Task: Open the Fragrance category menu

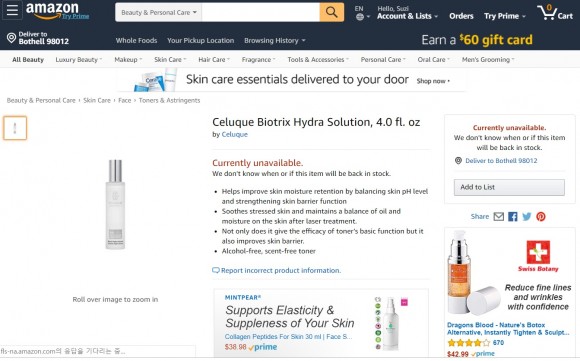Action: (258, 59)
